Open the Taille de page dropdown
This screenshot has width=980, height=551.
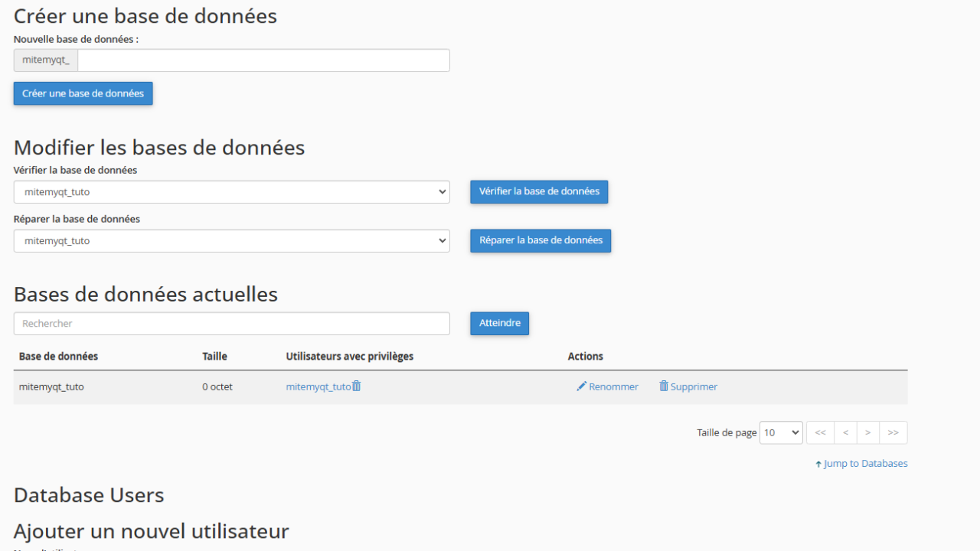click(781, 432)
